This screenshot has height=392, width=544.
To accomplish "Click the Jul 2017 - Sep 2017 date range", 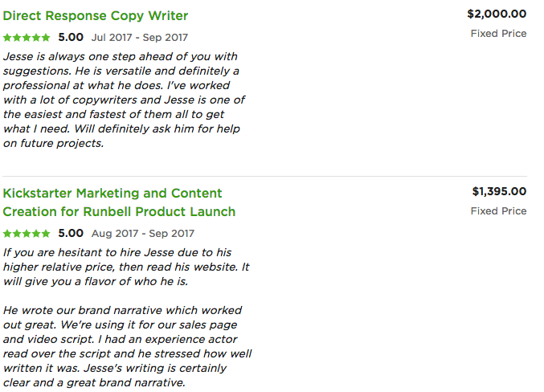I will click(x=140, y=38).
